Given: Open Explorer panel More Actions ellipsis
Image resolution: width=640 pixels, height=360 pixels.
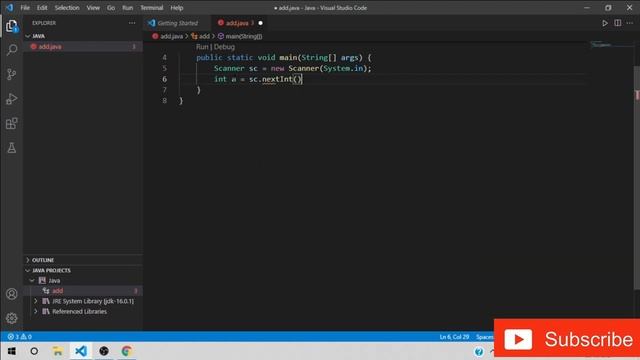Looking at the screenshot, I should [132, 23].
